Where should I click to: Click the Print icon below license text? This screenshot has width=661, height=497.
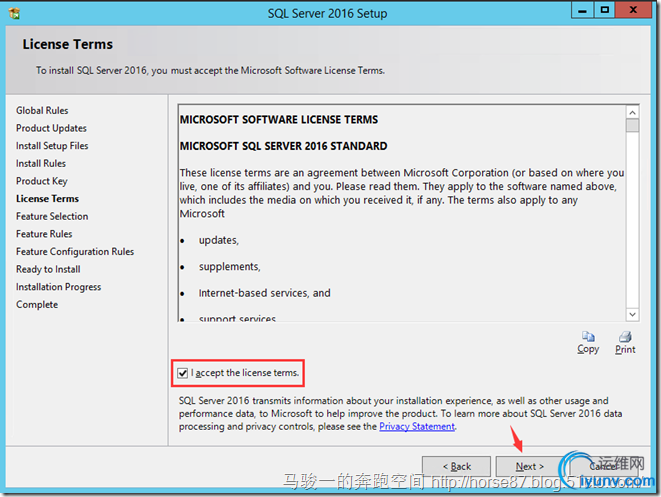(x=625, y=336)
